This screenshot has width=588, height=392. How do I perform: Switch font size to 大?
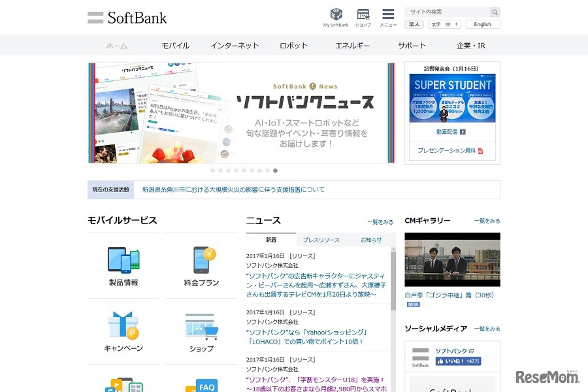[455, 24]
